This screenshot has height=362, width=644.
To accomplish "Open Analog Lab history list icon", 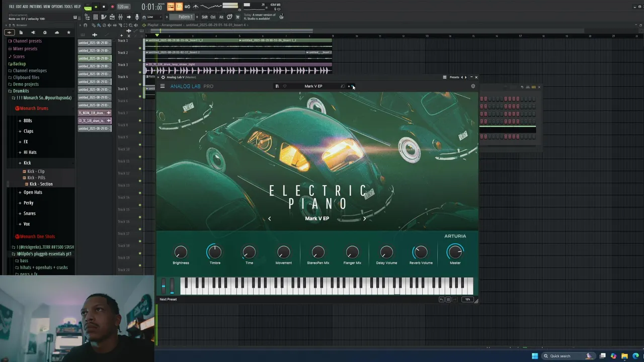I will click(x=448, y=300).
